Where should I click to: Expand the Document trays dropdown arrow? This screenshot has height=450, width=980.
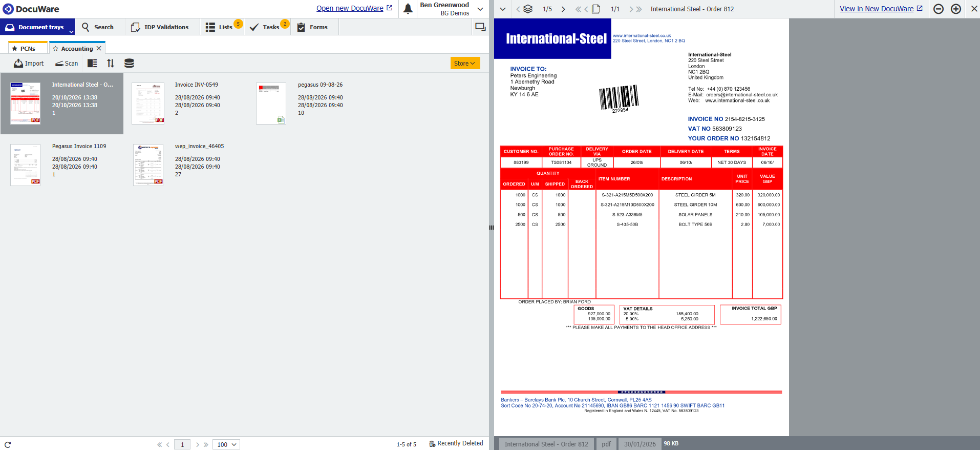tap(71, 32)
